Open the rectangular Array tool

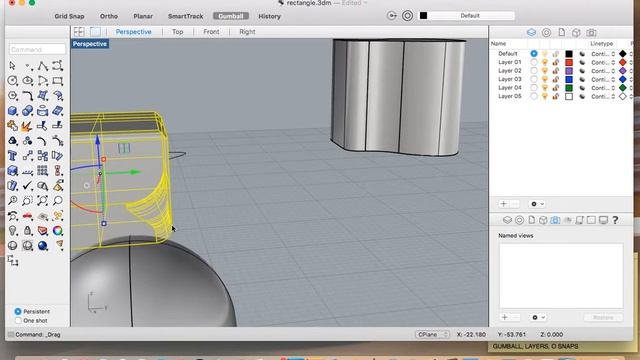pos(42,171)
